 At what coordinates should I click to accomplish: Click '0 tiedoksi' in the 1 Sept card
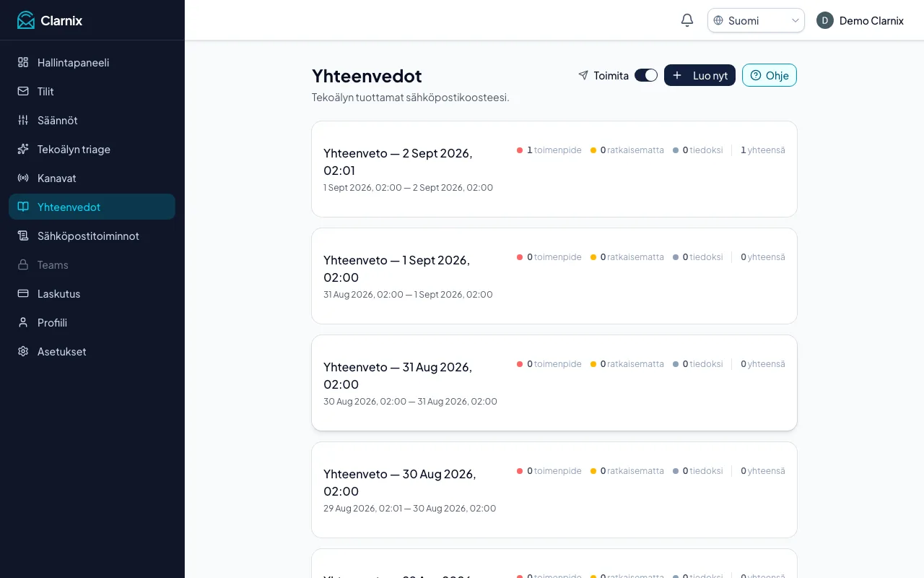(698, 257)
